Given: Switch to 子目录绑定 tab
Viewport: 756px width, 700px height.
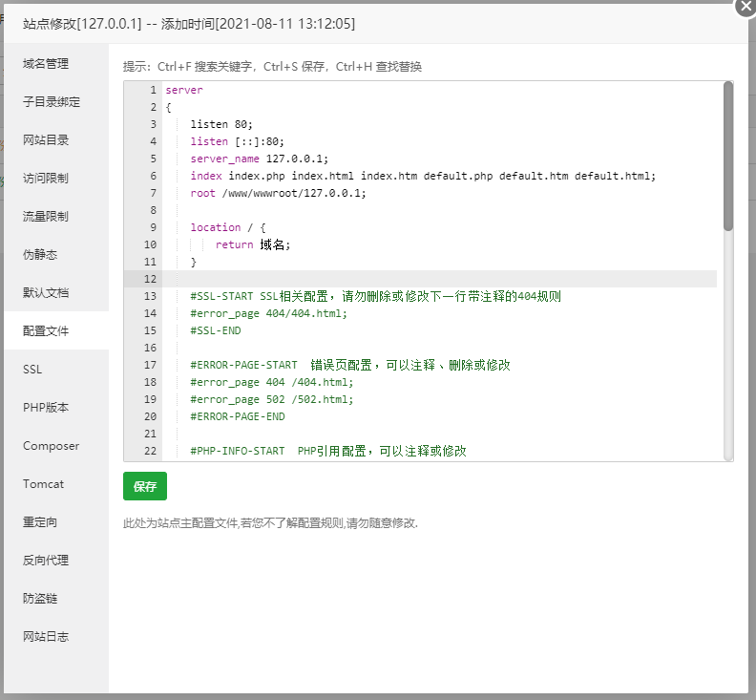Looking at the screenshot, I should tap(52, 102).
